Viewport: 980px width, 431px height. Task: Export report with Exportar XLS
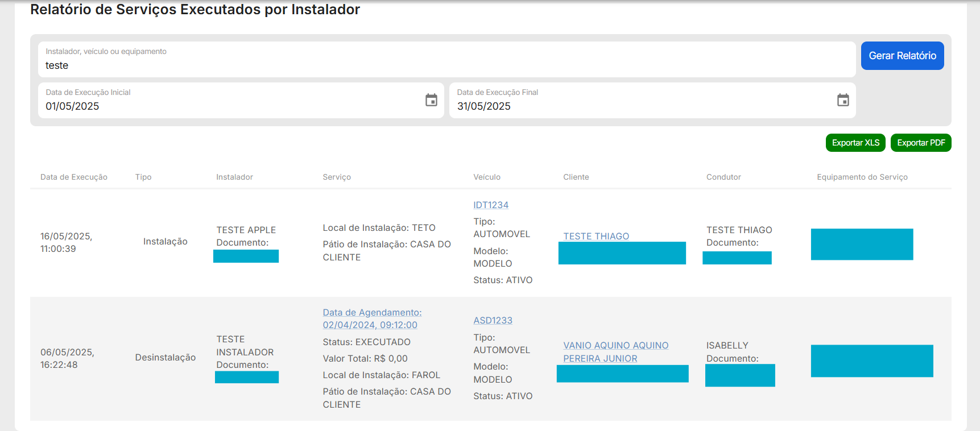855,143
